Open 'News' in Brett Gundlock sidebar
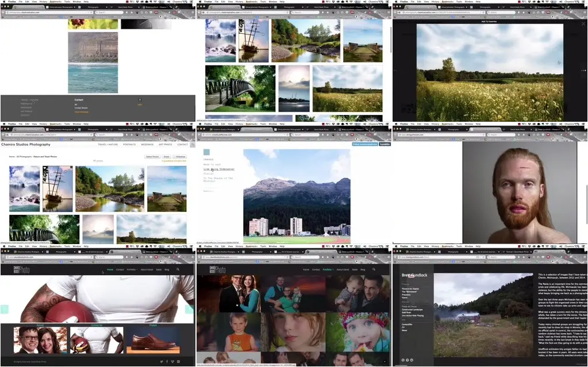Screen dimensions: 588x367 click(x=405, y=331)
